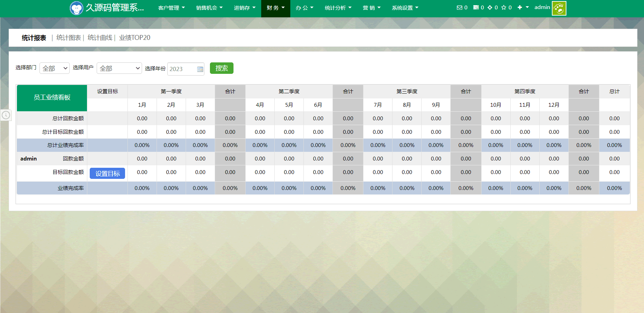
Task: Click the blue 设置目标 button
Action: 107,173
